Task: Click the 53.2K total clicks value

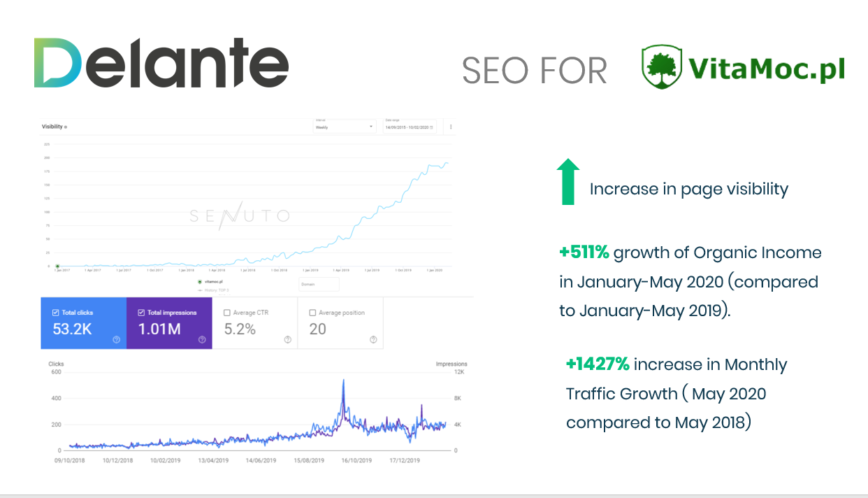Action: coord(72,329)
